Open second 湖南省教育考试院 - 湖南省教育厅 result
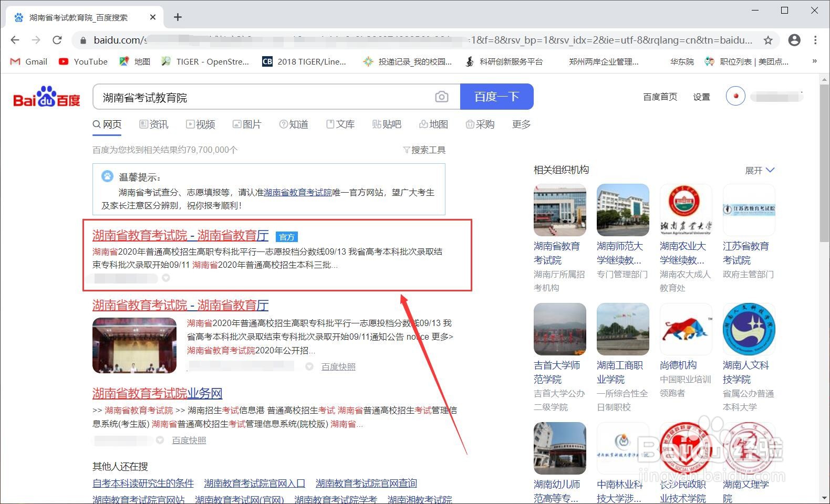The image size is (830, 504). [180, 305]
